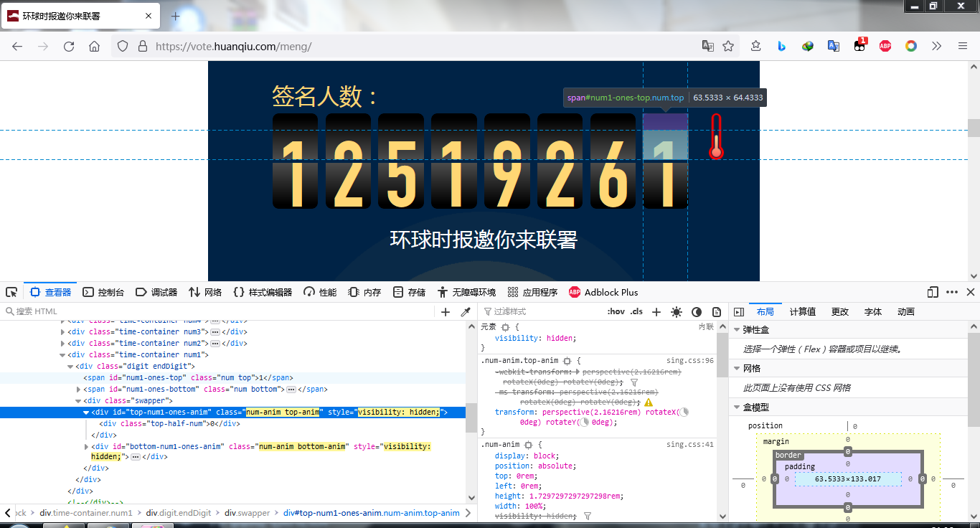Open sing.css:41 source link
Screen dimensions: 980x528
point(689,444)
